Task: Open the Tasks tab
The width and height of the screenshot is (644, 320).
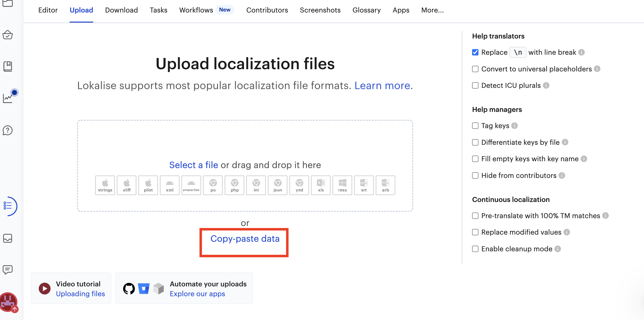Action: 158,10
